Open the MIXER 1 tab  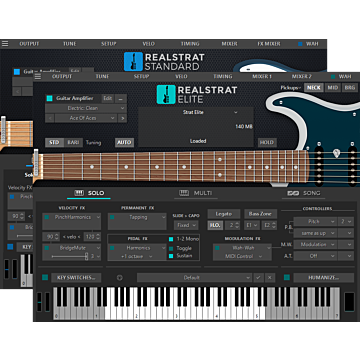(x=262, y=77)
